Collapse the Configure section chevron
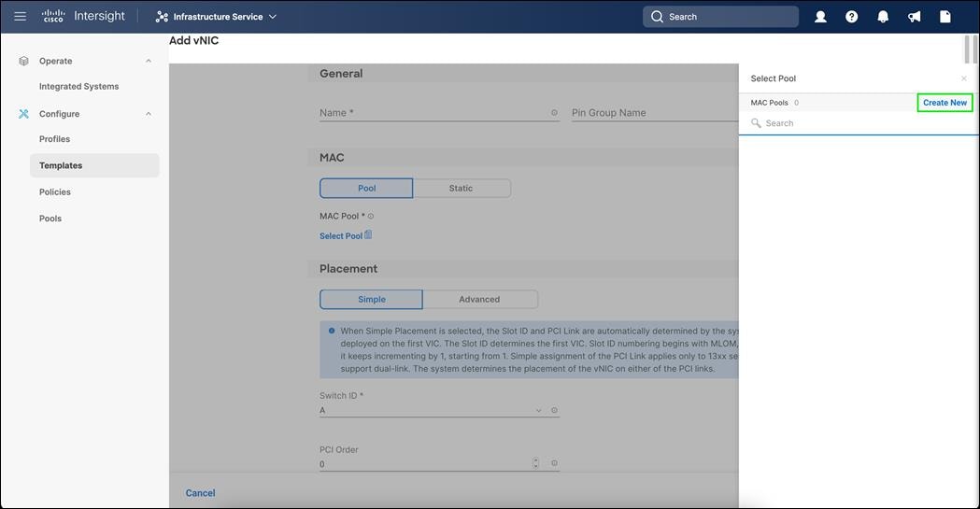This screenshot has width=980, height=509. click(149, 114)
